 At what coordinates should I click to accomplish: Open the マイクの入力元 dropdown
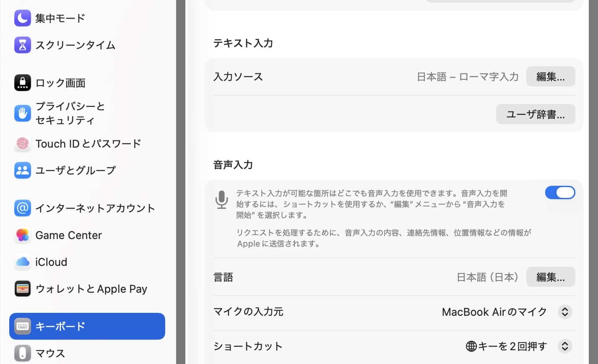[565, 312]
